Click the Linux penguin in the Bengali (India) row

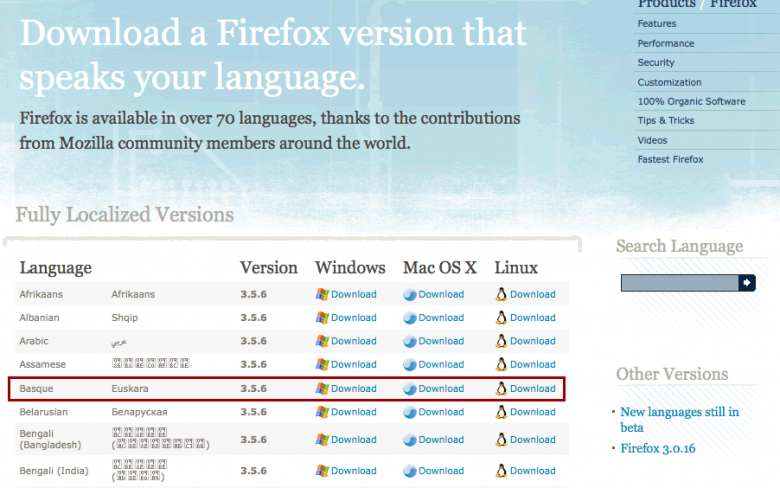pyautogui.click(x=501, y=471)
